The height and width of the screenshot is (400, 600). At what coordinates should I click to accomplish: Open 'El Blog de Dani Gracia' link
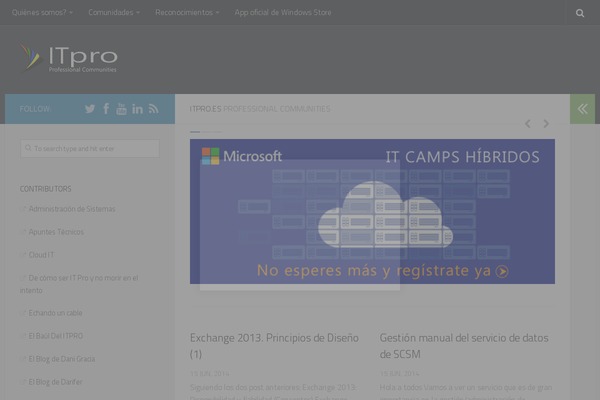(x=62, y=359)
